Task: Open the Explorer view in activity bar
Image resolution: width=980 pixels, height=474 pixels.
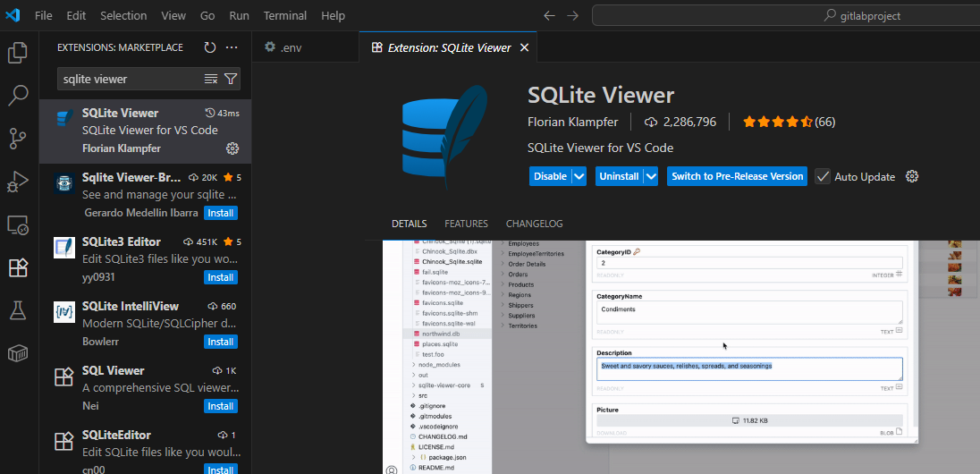Action: pyautogui.click(x=18, y=53)
